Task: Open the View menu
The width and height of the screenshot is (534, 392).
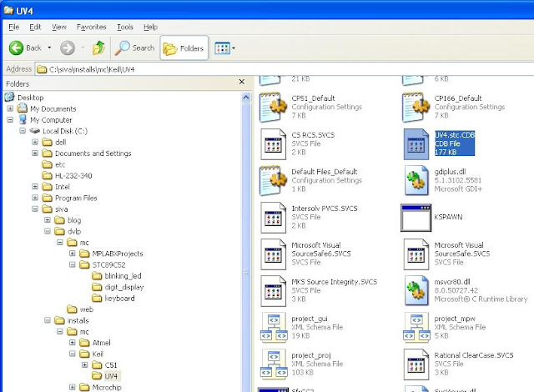Action: 59,27
